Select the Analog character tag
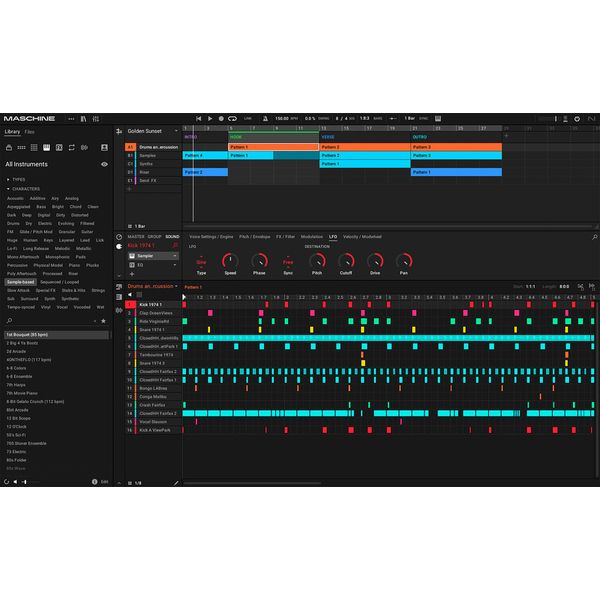Viewport: 600px width, 600px height. (72, 199)
